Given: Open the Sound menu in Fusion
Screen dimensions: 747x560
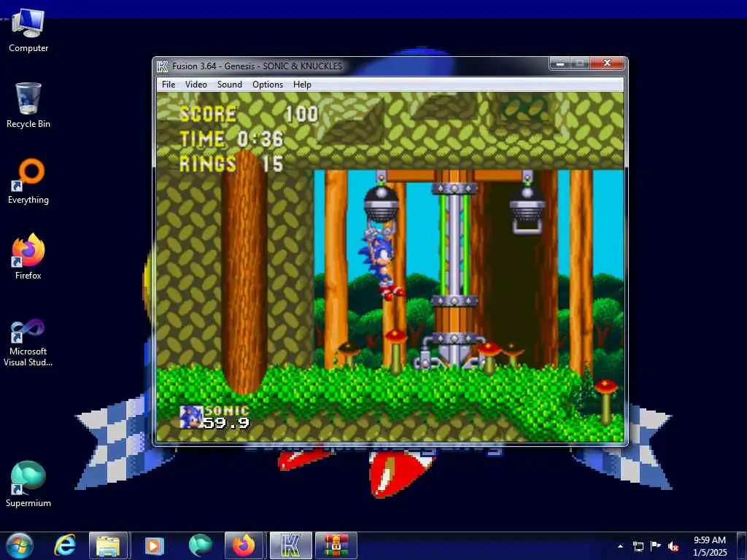Looking at the screenshot, I should pyautogui.click(x=230, y=85).
